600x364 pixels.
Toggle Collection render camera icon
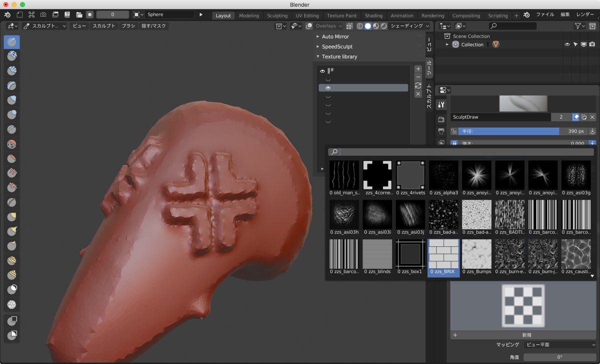pyautogui.click(x=592, y=44)
